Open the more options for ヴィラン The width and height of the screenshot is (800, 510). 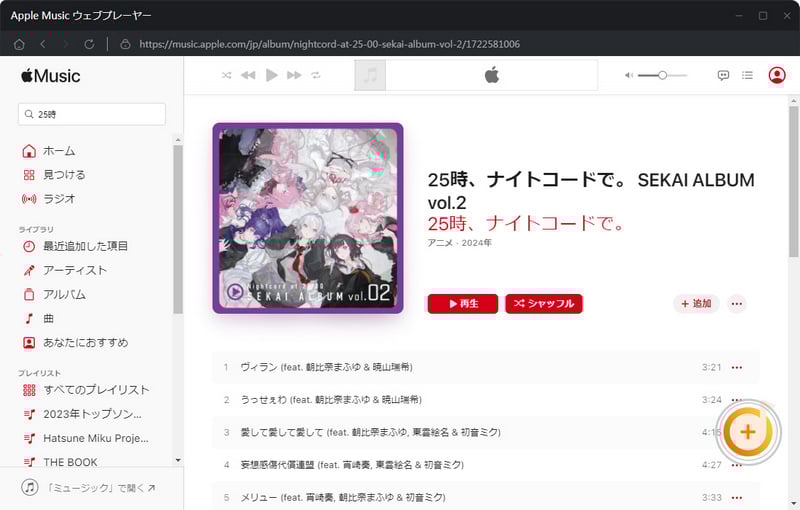coord(737,367)
